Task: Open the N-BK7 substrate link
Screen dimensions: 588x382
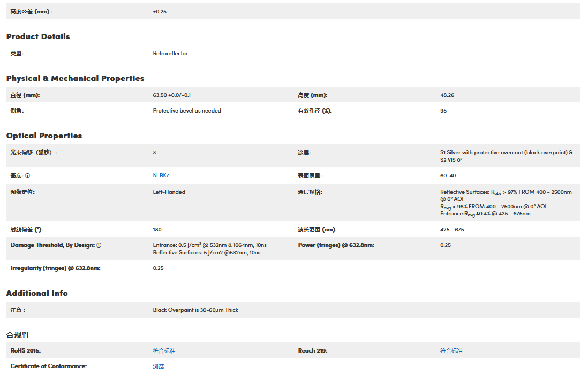Action: pyautogui.click(x=161, y=176)
